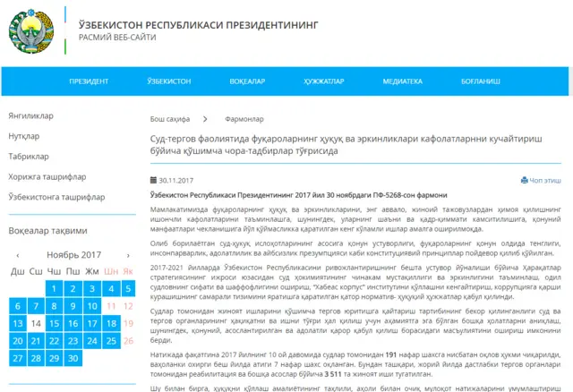Click the Чоп этиш print link
The image size is (573, 392).
click(x=545, y=180)
